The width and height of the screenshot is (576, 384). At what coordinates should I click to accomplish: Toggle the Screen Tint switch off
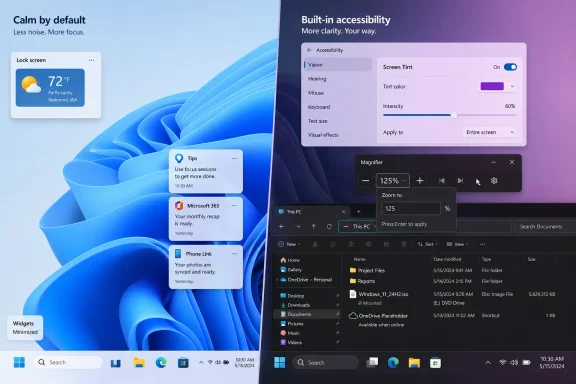pyautogui.click(x=510, y=67)
